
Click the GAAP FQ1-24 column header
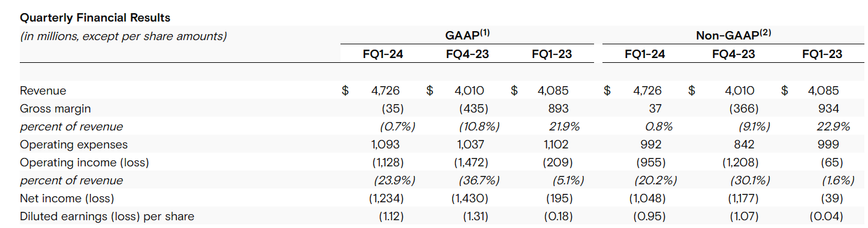tap(383, 54)
